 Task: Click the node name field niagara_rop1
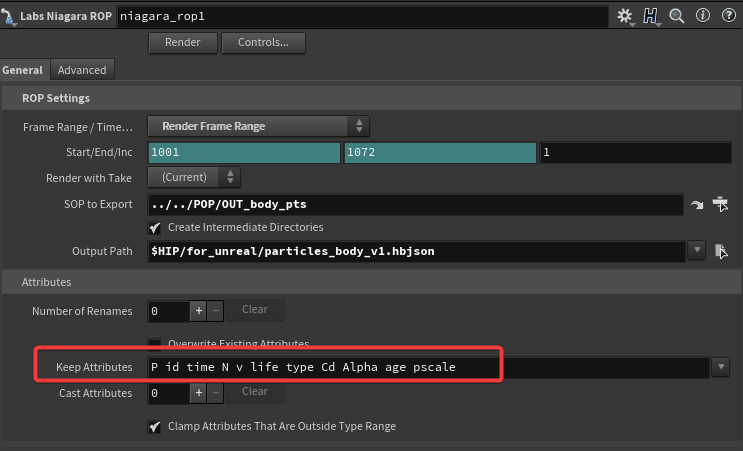[x=362, y=16]
